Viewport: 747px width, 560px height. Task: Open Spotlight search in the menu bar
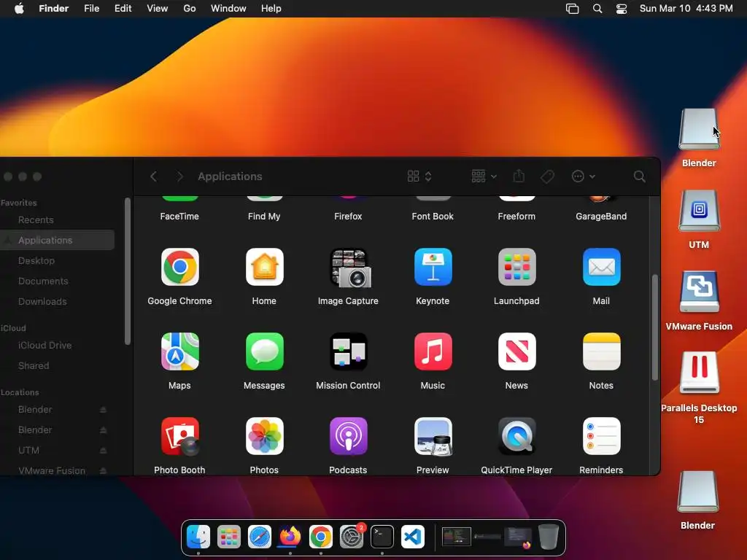(597, 9)
